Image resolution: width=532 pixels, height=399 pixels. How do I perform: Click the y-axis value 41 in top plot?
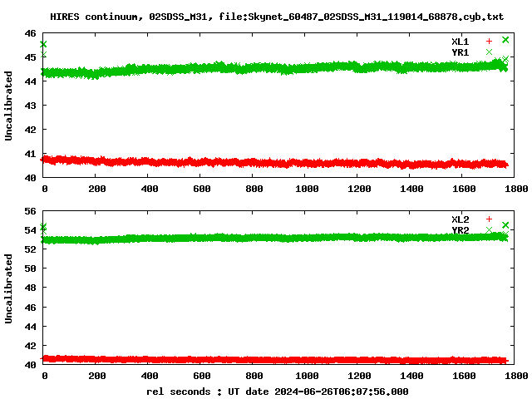[x=30, y=154]
